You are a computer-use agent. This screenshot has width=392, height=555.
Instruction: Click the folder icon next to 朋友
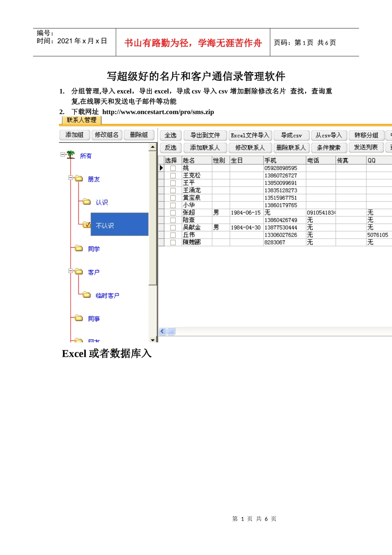[x=79, y=178]
